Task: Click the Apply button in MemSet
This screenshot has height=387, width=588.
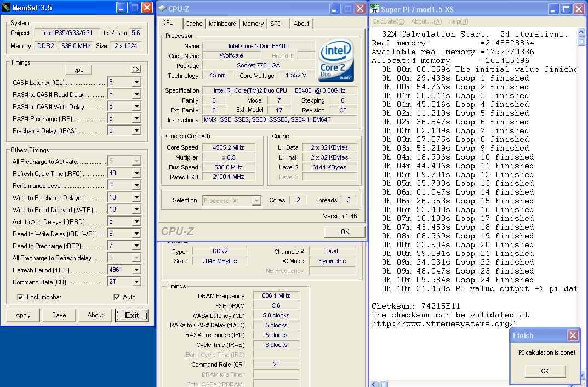Action: [23, 315]
